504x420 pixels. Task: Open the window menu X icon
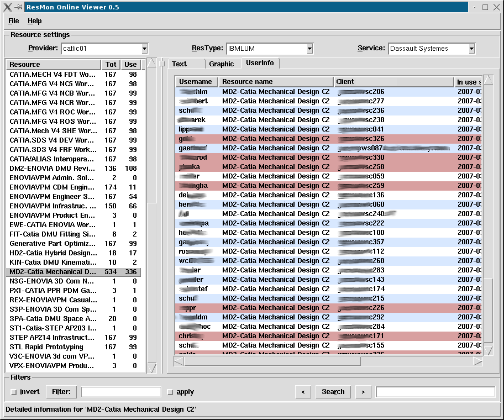coord(7,7)
